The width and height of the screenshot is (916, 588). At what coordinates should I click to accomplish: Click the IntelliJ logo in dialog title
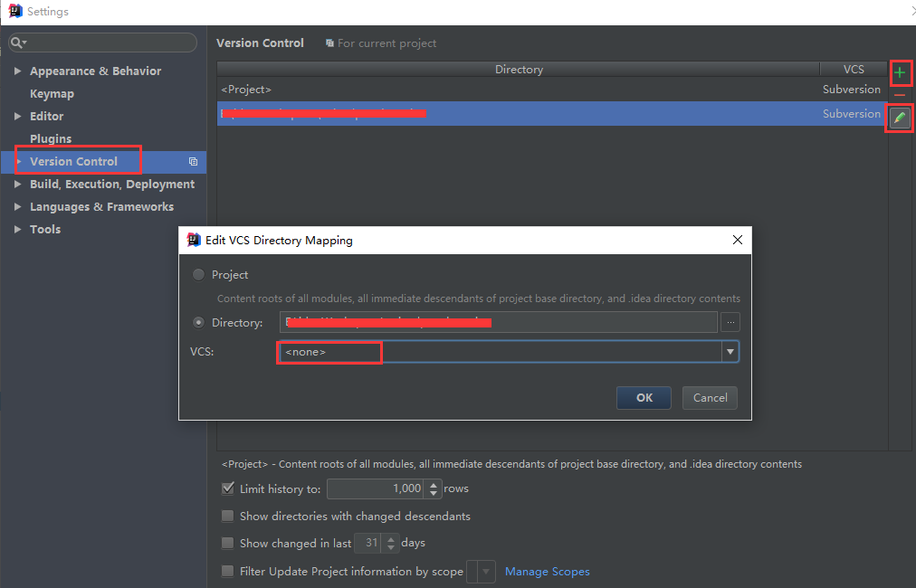(194, 240)
